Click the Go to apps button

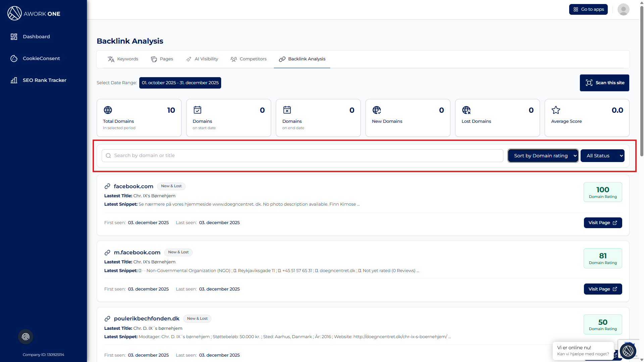click(x=588, y=9)
